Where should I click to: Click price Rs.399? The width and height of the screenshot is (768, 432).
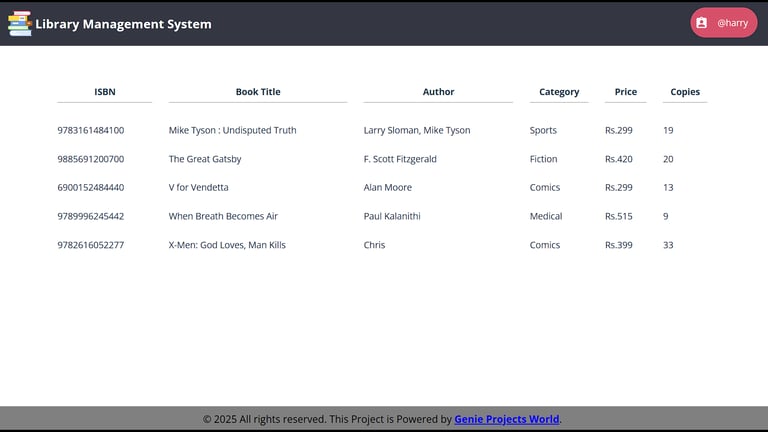[619, 245]
